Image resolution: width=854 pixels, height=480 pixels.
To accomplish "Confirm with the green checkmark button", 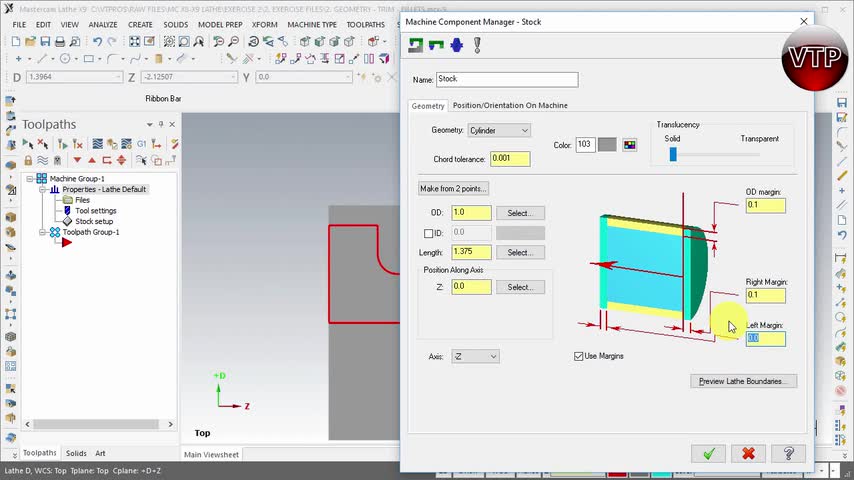I will click(x=709, y=453).
